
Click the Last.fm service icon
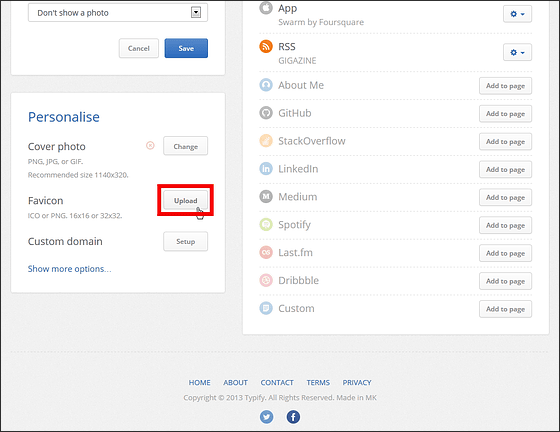266,252
